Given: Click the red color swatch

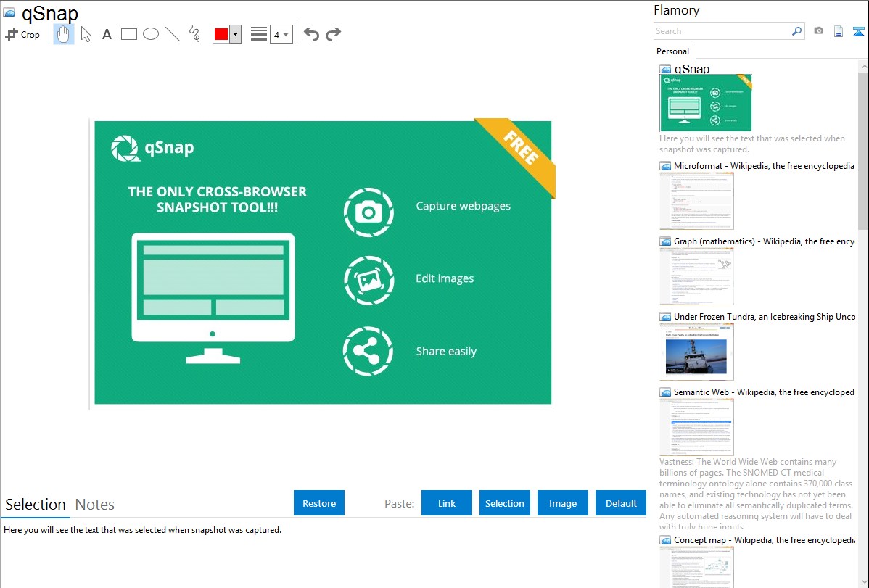Looking at the screenshot, I should (221, 34).
